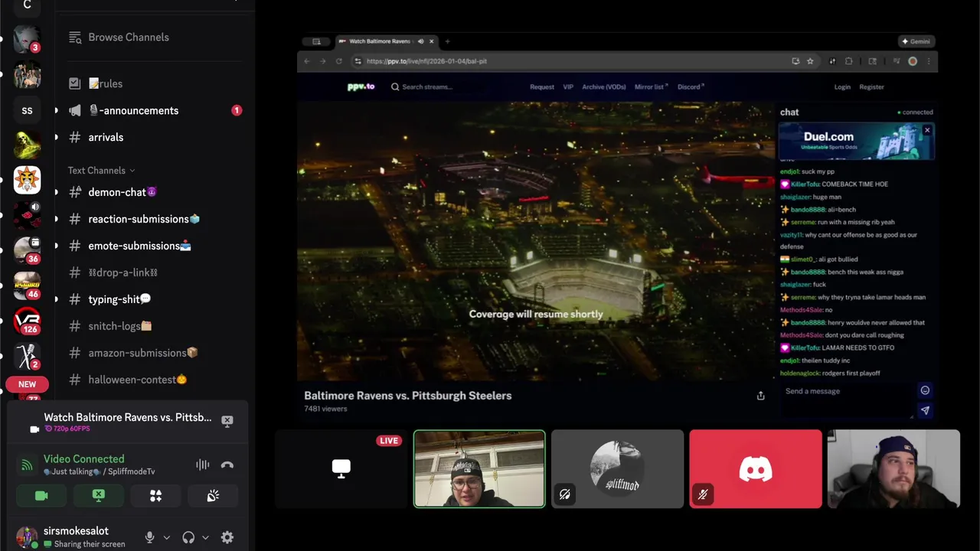
Task: Open the Activities shapes icon
Action: 155,496
